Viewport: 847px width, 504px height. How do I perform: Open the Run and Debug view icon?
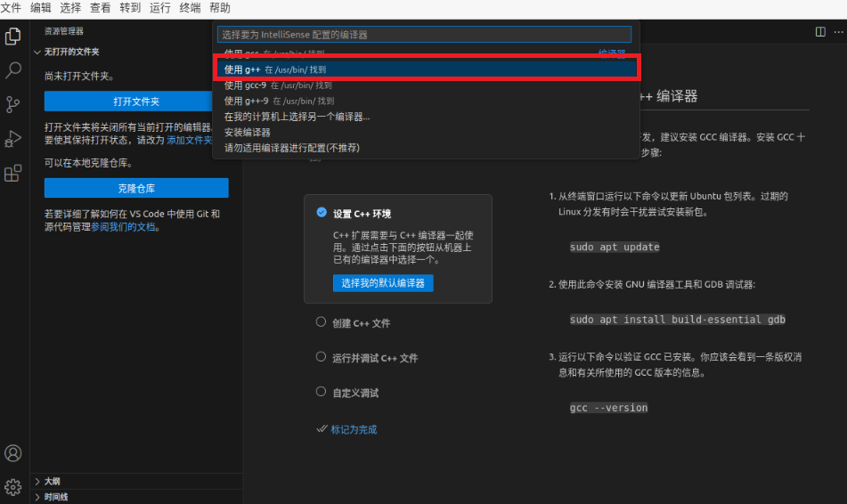click(x=13, y=139)
